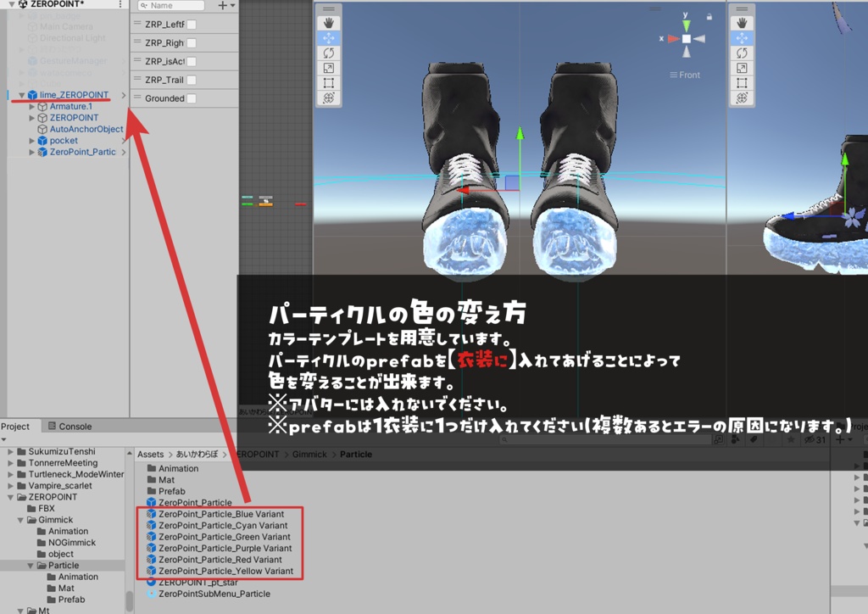
Task: Open the Gimmick folder from the breadcrumb
Action: 310,454
